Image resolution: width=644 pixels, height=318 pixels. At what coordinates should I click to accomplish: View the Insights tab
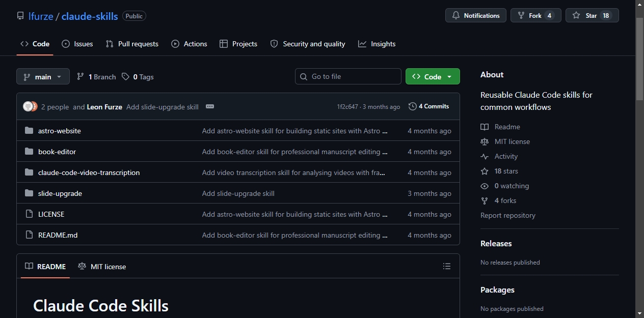(x=377, y=44)
